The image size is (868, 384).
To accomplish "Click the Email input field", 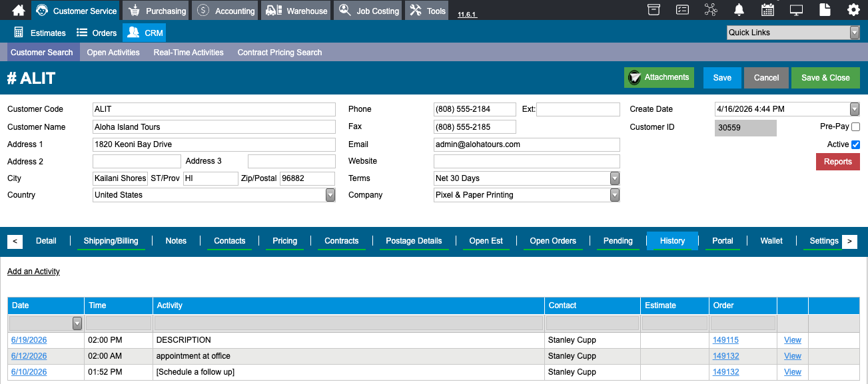I will [x=527, y=144].
